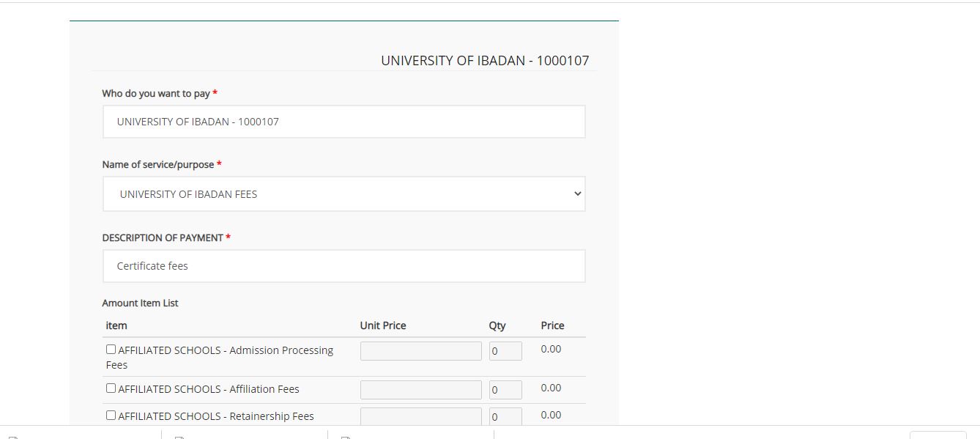Click the 'item' column header
The image size is (980, 439).
click(116, 325)
